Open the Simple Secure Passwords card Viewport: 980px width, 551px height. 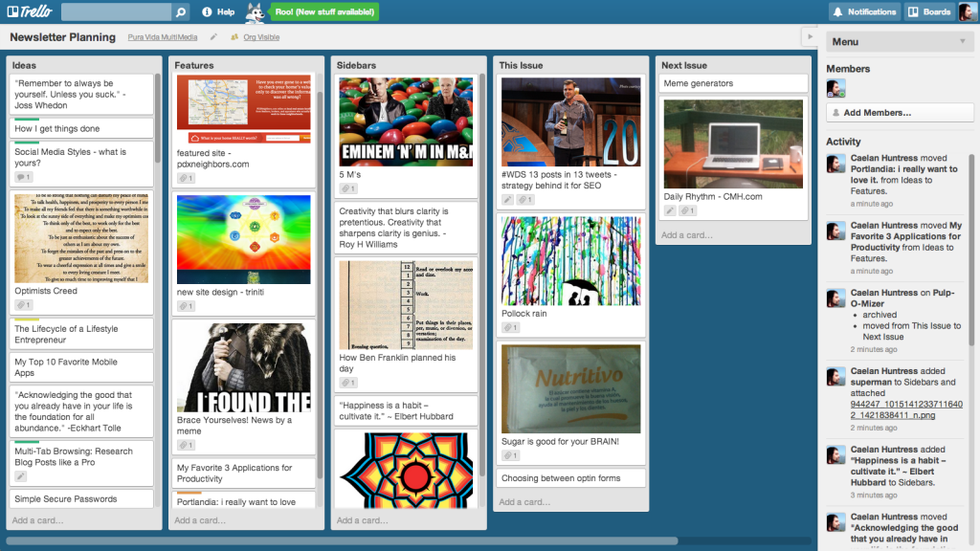(x=81, y=498)
